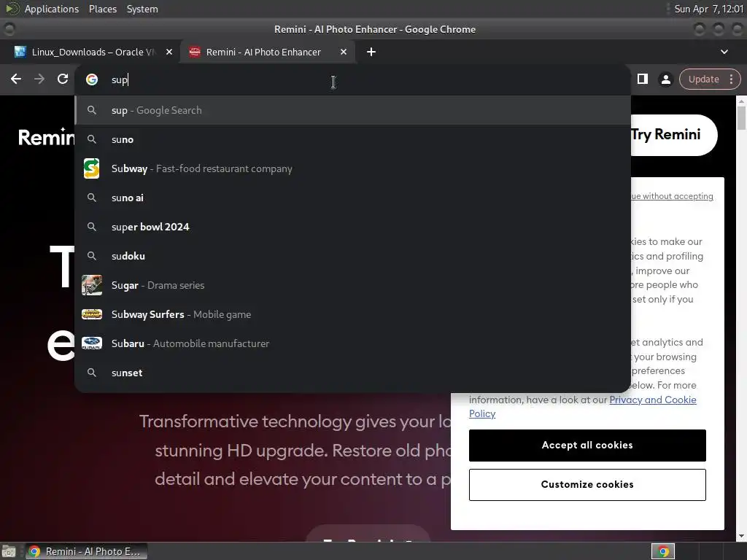Select the 'sunset' suggestion
Viewport: 747px width, 560px height.
[352, 373]
